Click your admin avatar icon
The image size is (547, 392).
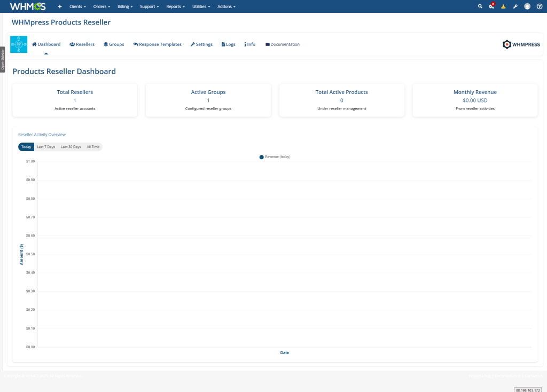click(x=527, y=6)
